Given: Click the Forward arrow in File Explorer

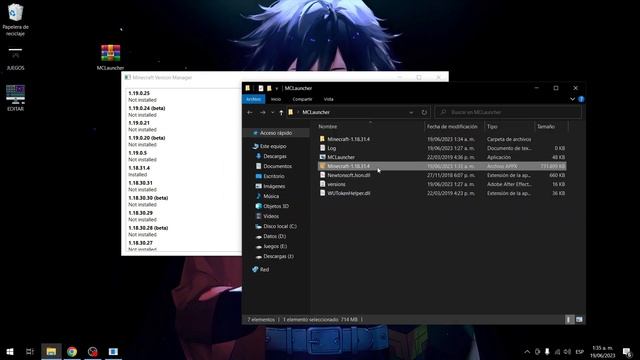Looking at the screenshot, I should tap(262, 112).
